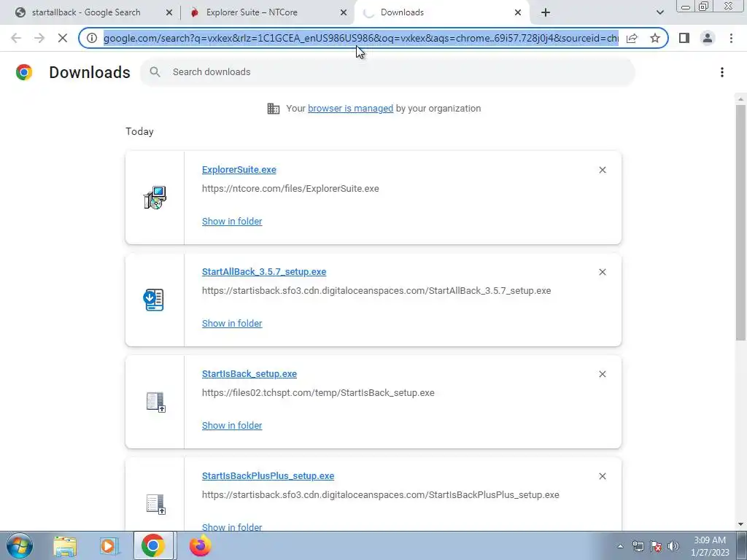Close the Downloads tab
The height and width of the screenshot is (560, 747).
(x=518, y=13)
